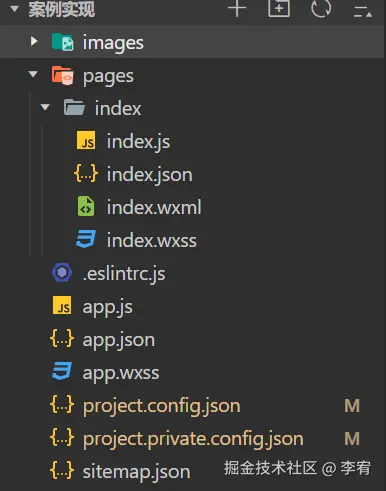Screen dimensions: 386x491
Task: Open the project.private.config.json file
Action: click(x=193, y=439)
